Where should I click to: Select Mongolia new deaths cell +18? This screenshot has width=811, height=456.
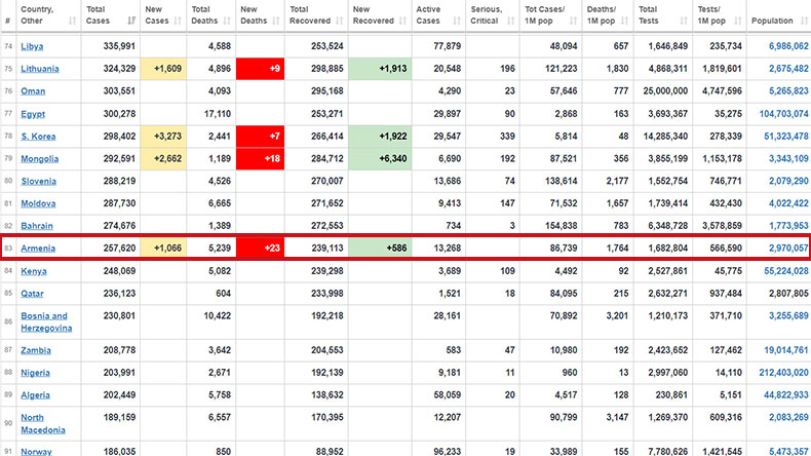260,159
